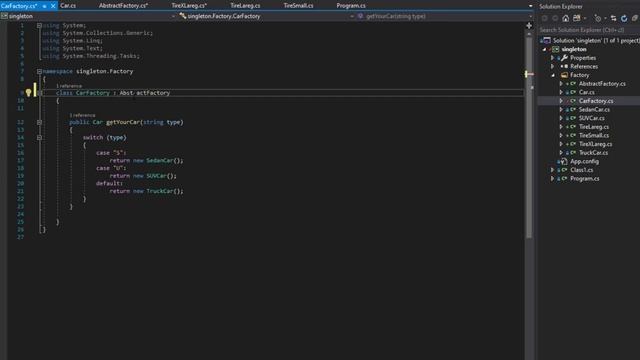Image resolution: width=640 pixels, height=360 pixels.
Task: Select Class1.cs in Solution Explorer
Action: click(x=582, y=170)
